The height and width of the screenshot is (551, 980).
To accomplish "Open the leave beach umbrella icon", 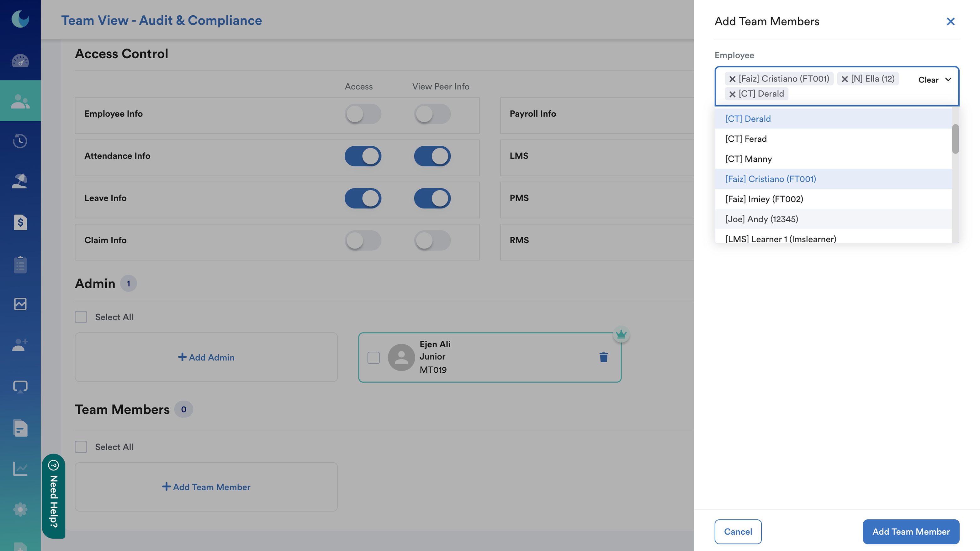I will [x=20, y=181].
